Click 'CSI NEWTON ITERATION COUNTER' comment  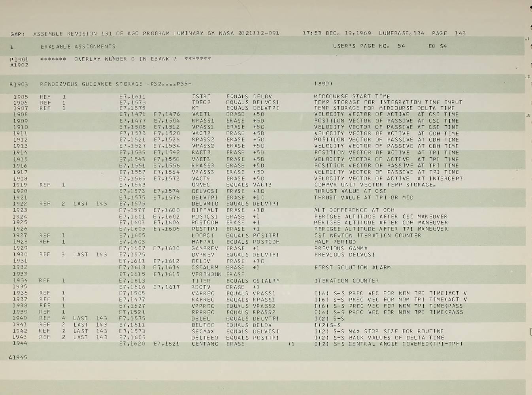click(x=368, y=235)
